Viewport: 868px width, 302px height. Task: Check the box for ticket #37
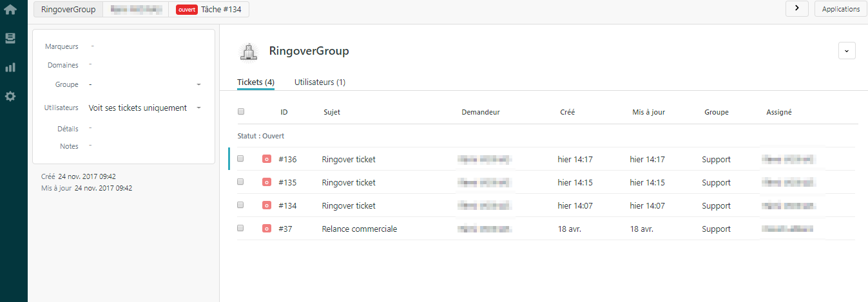(x=241, y=228)
